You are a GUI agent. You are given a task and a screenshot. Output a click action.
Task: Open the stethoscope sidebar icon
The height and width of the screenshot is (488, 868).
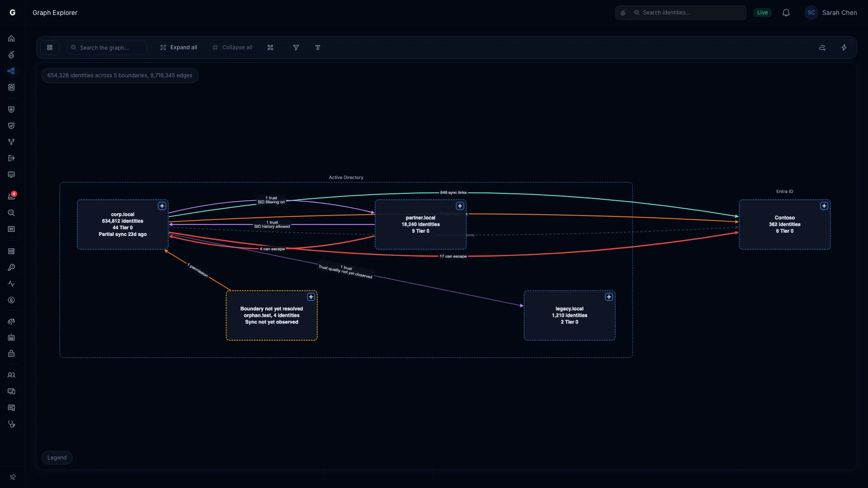tap(11, 424)
